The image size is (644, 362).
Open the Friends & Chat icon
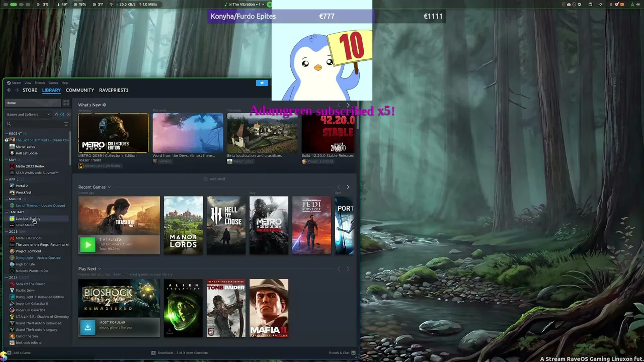pos(353,353)
